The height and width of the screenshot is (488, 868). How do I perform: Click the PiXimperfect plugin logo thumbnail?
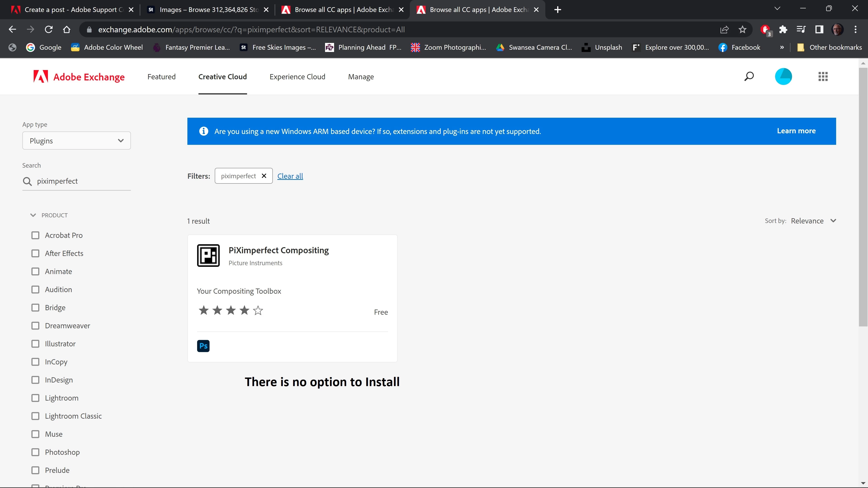[208, 256]
